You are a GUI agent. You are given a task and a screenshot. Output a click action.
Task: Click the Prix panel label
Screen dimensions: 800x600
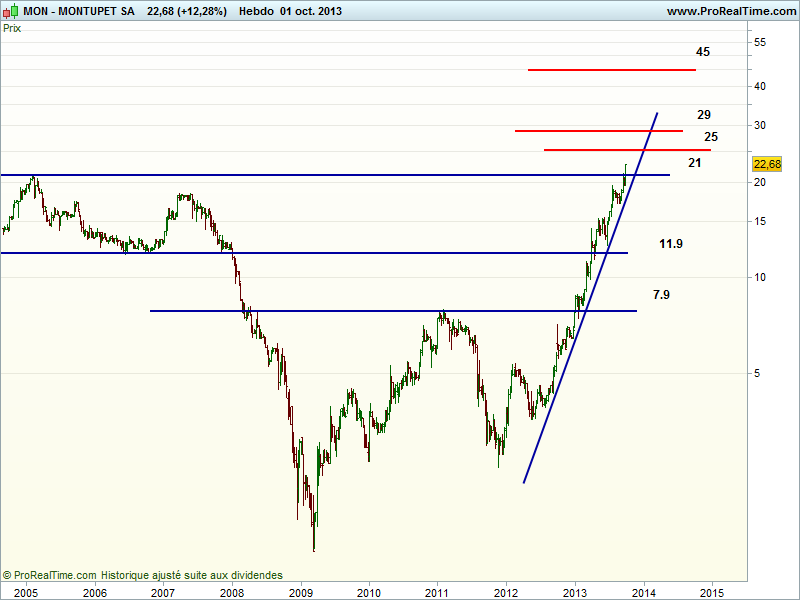13,28
